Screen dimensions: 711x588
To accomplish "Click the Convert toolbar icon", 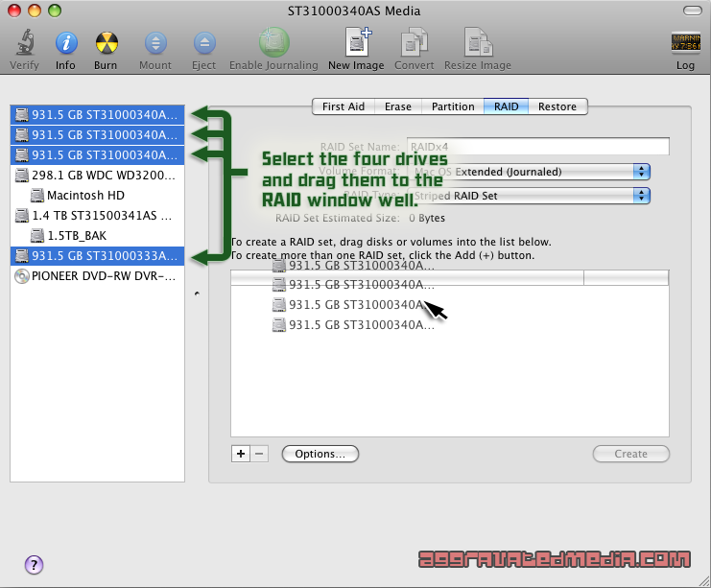I will click(415, 44).
